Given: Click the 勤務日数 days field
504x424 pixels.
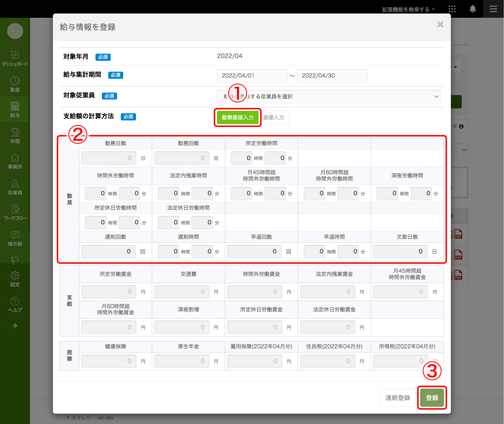Looking at the screenshot, I should point(109,158).
